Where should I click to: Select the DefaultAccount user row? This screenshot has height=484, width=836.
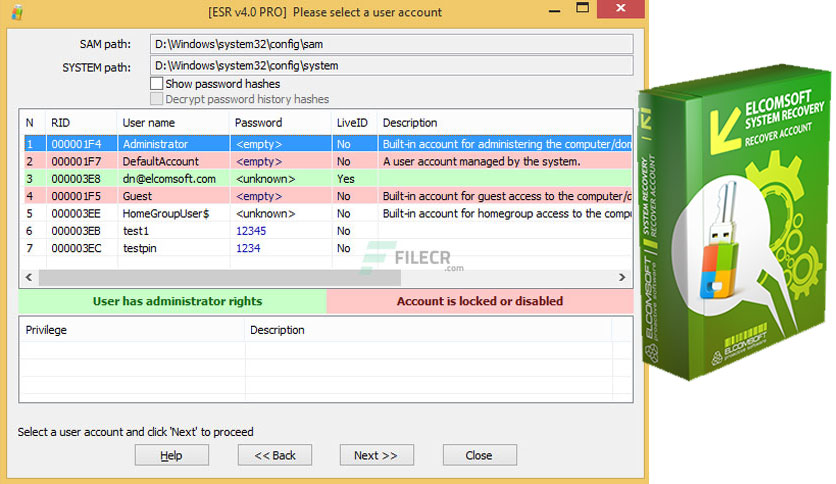[328, 162]
